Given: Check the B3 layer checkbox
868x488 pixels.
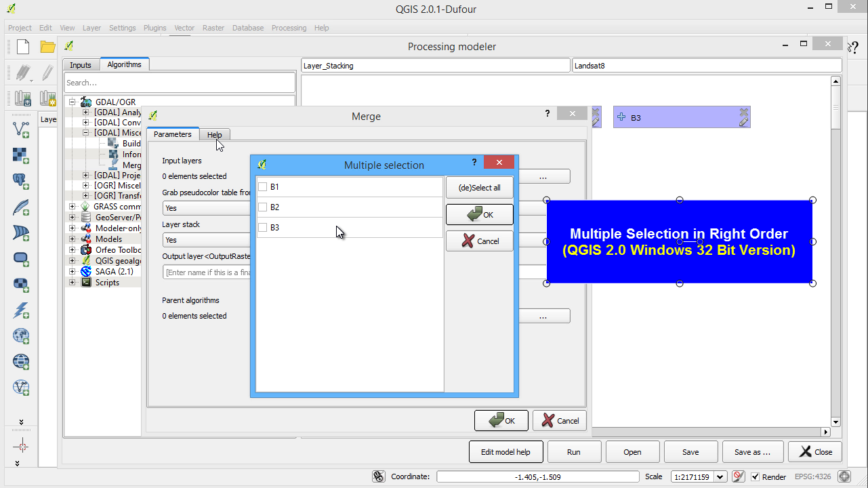Looking at the screenshot, I should pyautogui.click(x=262, y=228).
